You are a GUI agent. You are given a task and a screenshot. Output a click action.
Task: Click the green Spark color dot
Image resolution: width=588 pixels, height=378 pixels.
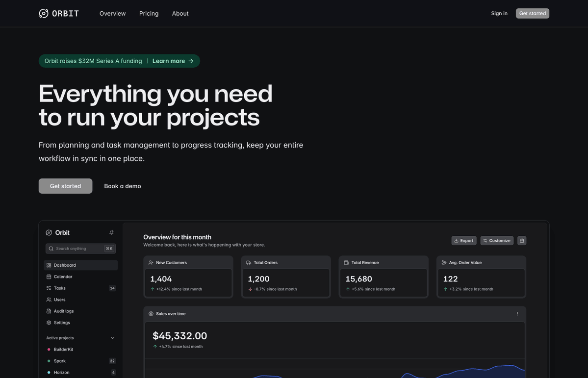click(49, 361)
